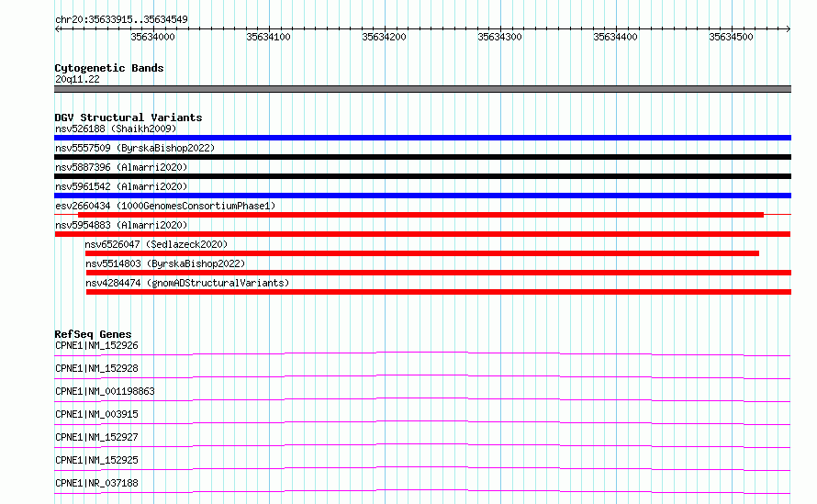The height and width of the screenshot is (504, 817).
Task: Click the left arrowhead of the ruler
Action: pyautogui.click(x=57, y=29)
